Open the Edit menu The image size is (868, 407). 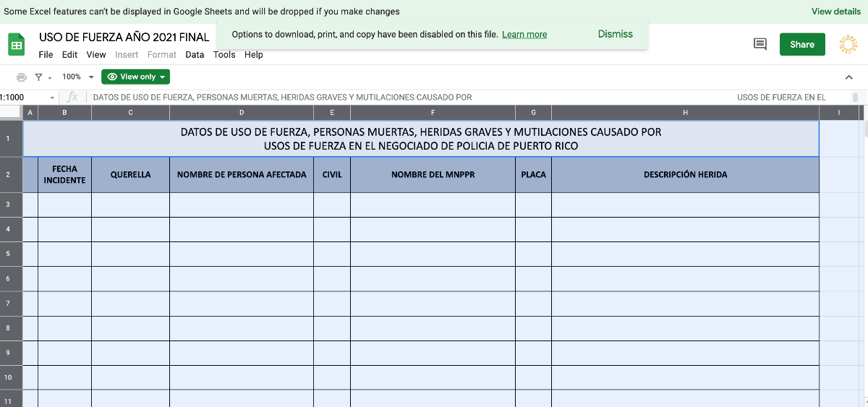69,55
